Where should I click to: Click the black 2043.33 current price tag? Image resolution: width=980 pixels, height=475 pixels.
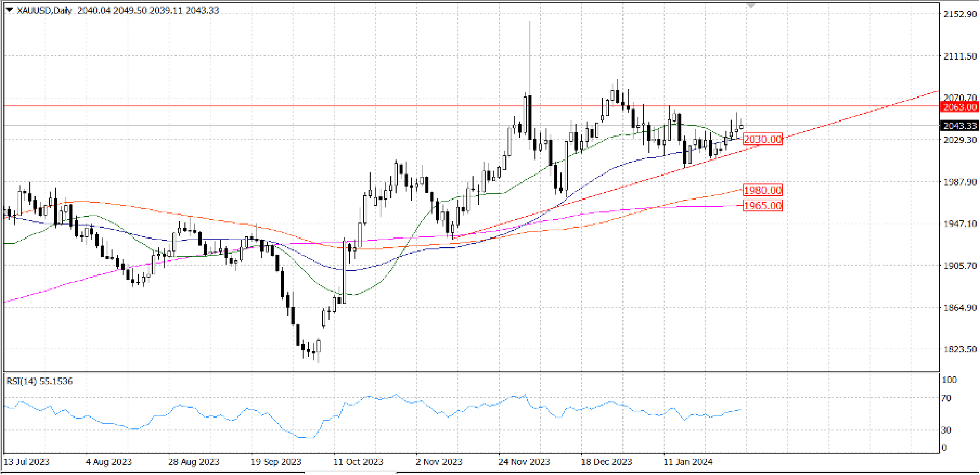[959, 126]
